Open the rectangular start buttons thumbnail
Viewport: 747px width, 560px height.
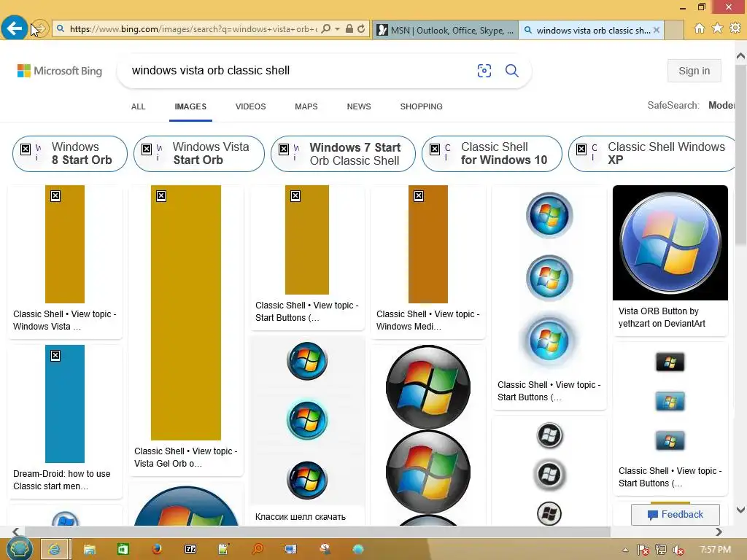click(x=670, y=402)
